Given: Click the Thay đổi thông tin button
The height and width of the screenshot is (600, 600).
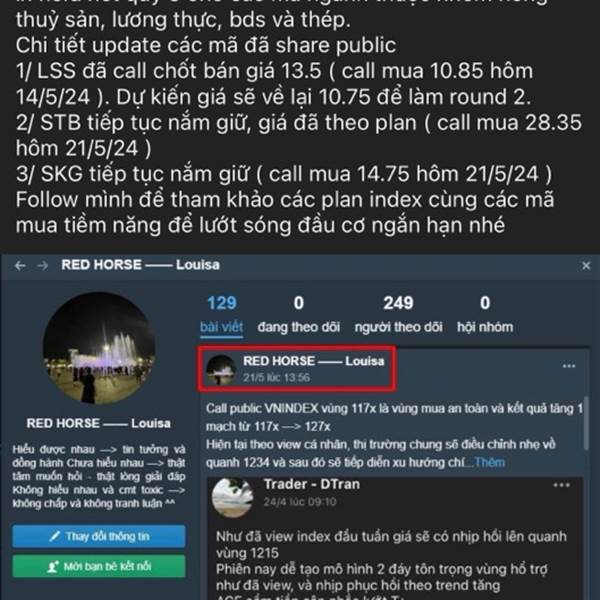Looking at the screenshot, I should pyautogui.click(x=99, y=536).
